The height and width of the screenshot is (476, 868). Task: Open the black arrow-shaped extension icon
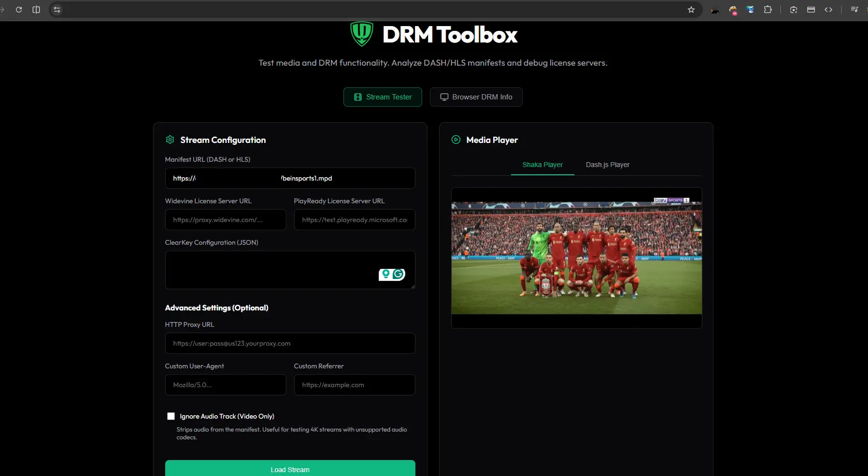point(715,10)
